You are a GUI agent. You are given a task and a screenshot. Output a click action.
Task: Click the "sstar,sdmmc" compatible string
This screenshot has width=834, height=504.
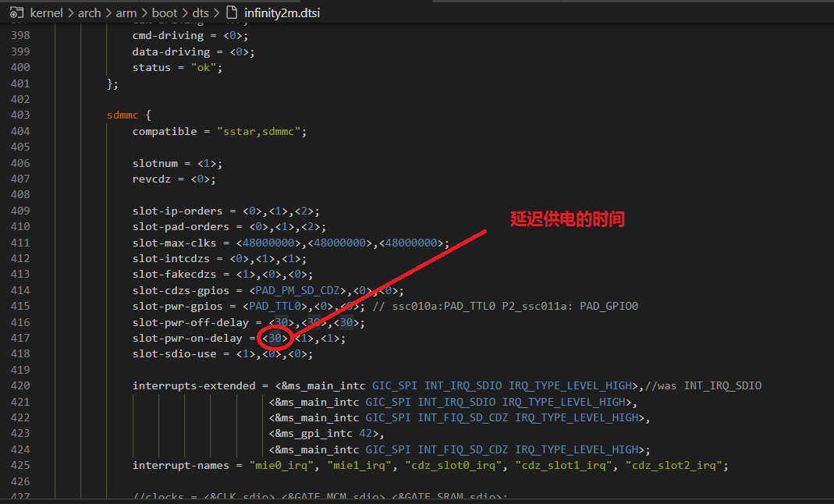[261, 131]
